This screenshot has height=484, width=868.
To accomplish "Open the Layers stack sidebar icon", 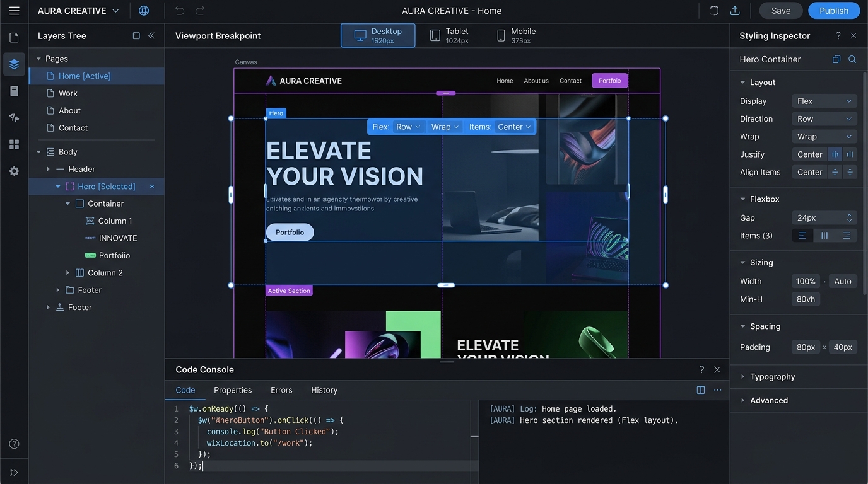I will 14,64.
